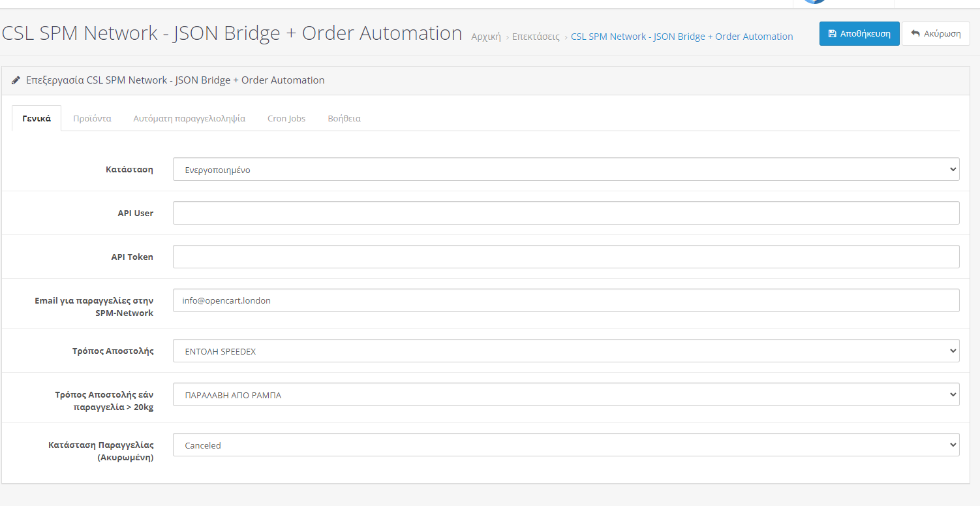
Task: Cancel changes with the Ακύρωση button
Action: pyautogui.click(x=936, y=34)
